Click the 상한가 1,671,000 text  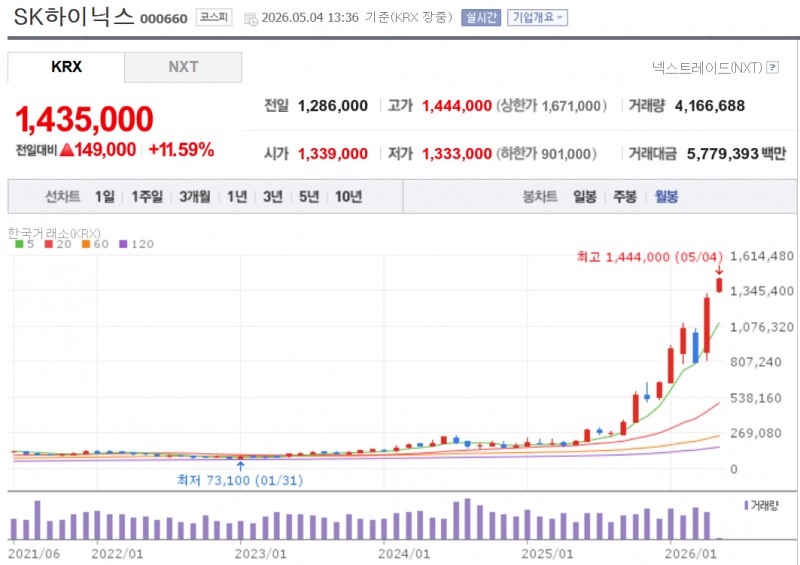pos(552,106)
